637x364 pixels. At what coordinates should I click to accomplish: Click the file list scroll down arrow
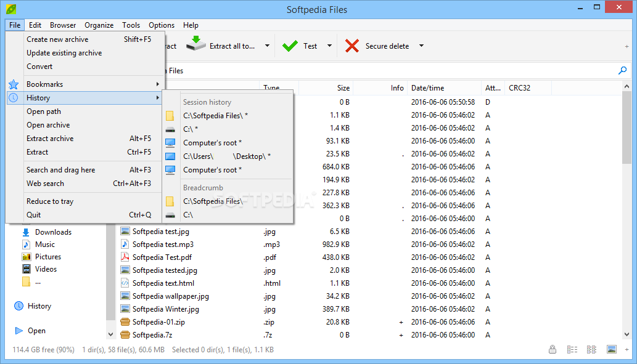click(627, 334)
